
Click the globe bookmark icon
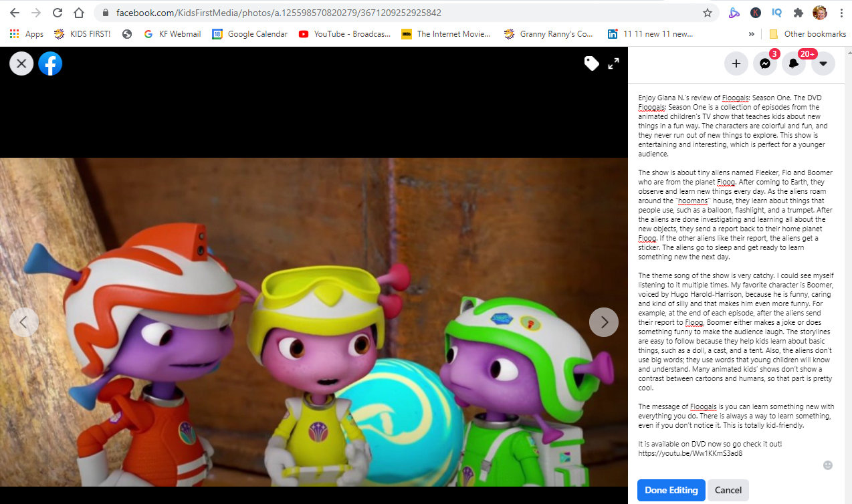pos(127,34)
